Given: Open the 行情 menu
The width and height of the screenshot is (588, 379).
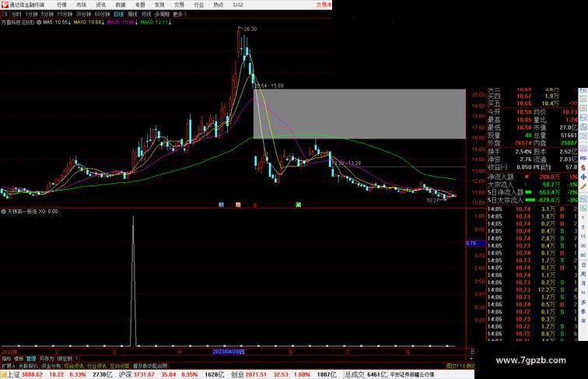Looking at the screenshot, I should (x=61, y=5).
